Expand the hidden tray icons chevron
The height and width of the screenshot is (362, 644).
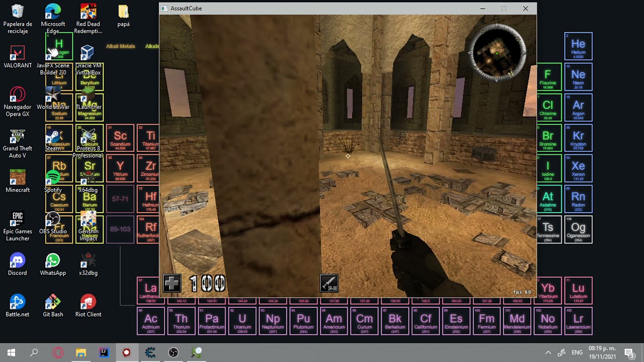pos(548,352)
